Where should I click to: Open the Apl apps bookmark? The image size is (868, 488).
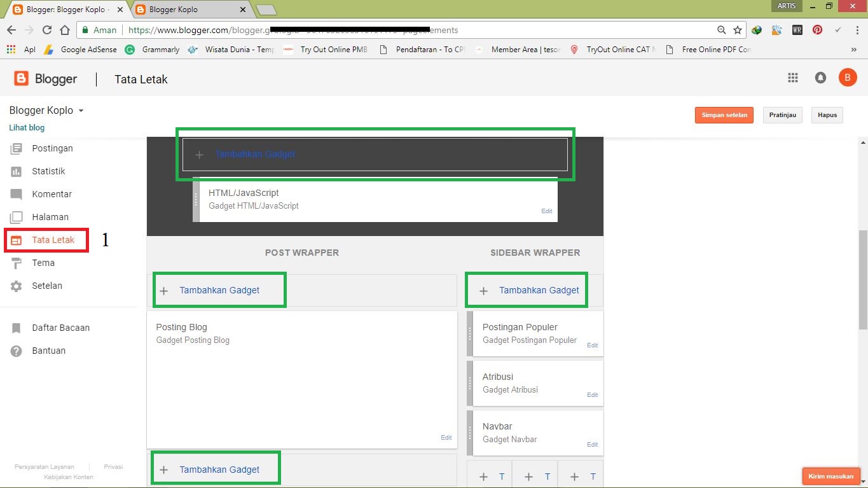[x=20, y=49]
